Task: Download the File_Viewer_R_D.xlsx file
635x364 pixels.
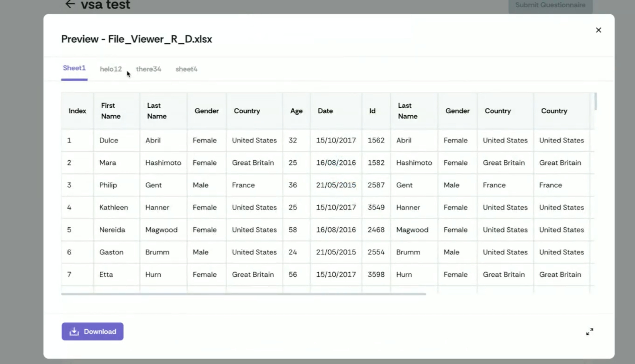Action: [93, 331]
